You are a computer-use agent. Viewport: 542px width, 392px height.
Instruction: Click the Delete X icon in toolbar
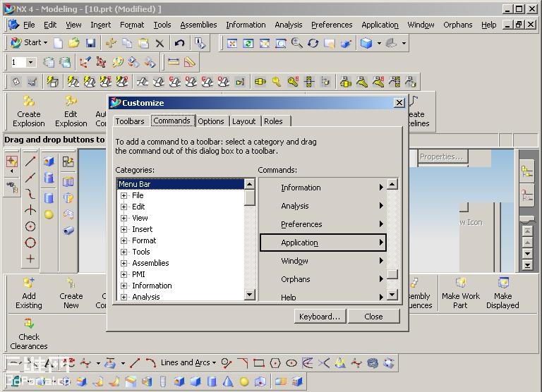pos(159,43)
